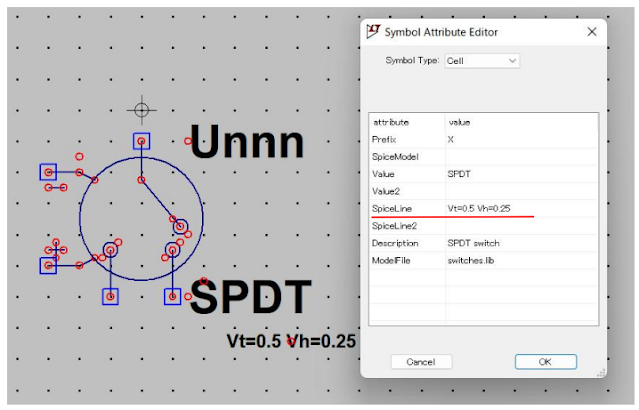Screen dimensions: 639x410
Task: Click the Description attribute name
Action: point(395,243)
